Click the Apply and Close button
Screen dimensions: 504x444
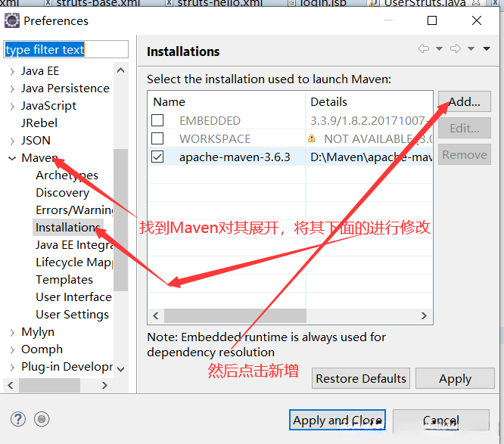pos(338,420)
